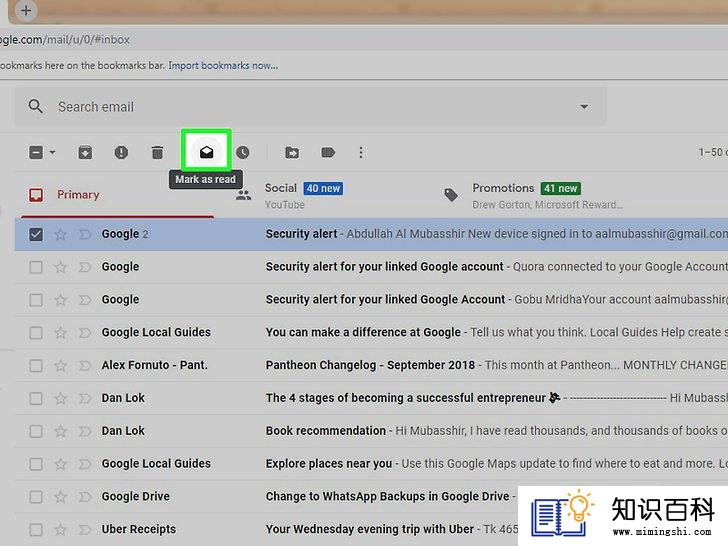Open Explore places near you email

pyautogui.click(x=371, y=464)
